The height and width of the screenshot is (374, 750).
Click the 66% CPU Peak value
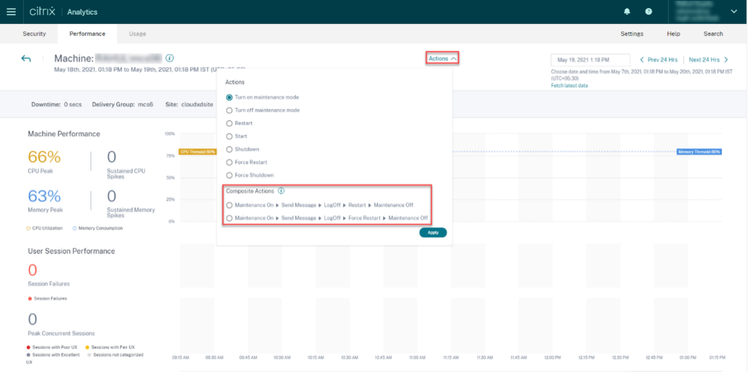[44, 157]
